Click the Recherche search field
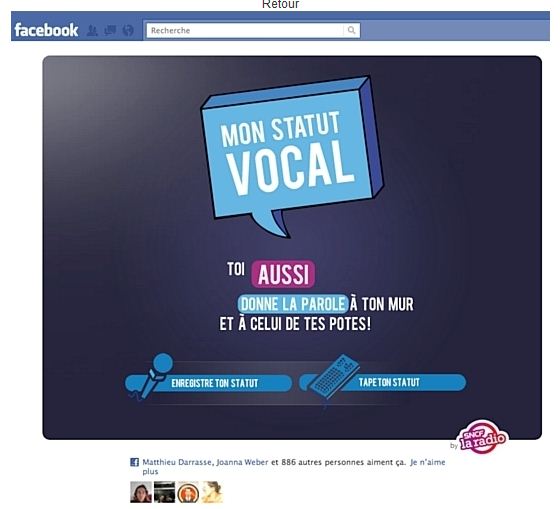 pos(245,30)
